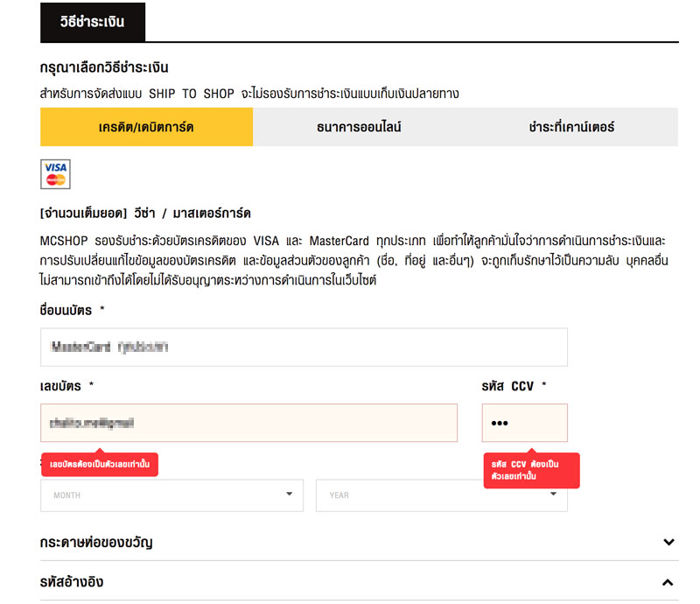Click into the เลขบัตร card number field

point(248,423)
